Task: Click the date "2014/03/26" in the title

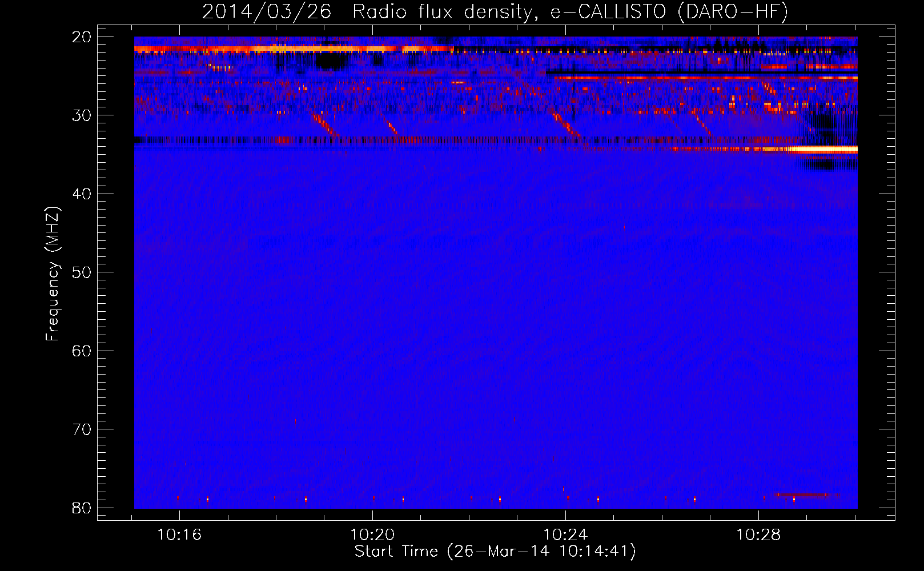Action: [x=267, y=12]
